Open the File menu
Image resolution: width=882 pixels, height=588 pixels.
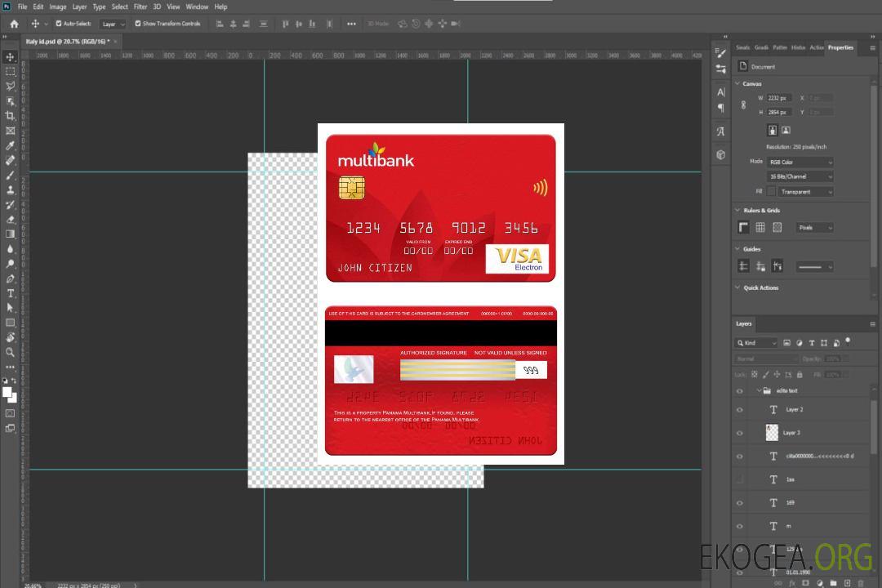22,7
